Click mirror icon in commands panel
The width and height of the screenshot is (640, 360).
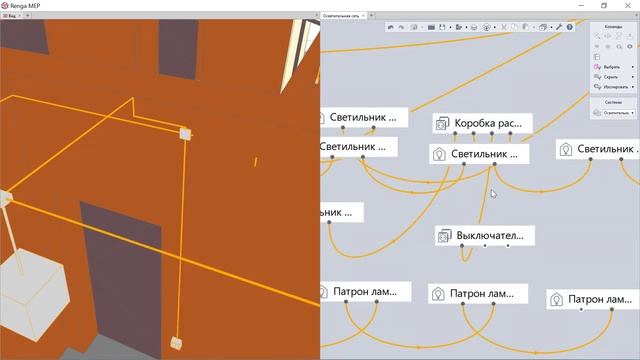coord(608,36)
